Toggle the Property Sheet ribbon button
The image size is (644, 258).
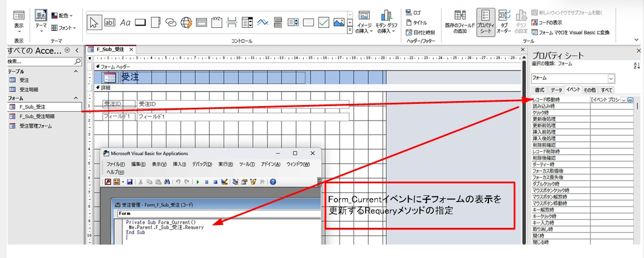pyautogui.click(x=486, y=22)
